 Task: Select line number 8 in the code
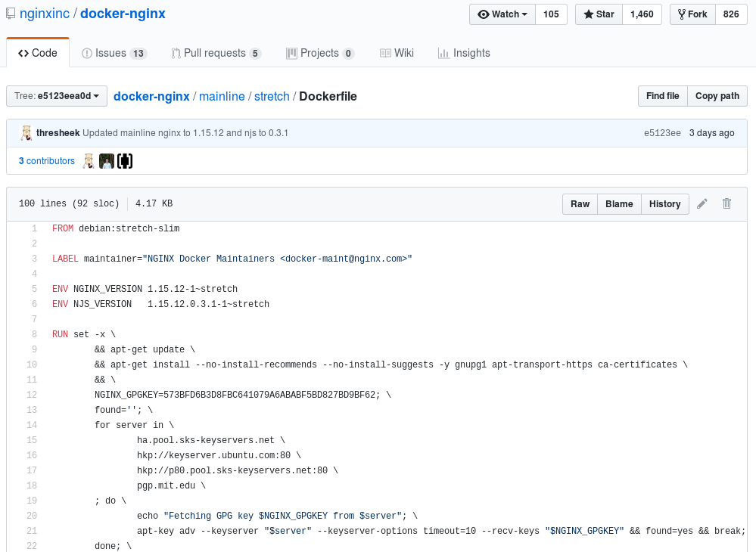(x=34, y=334)
